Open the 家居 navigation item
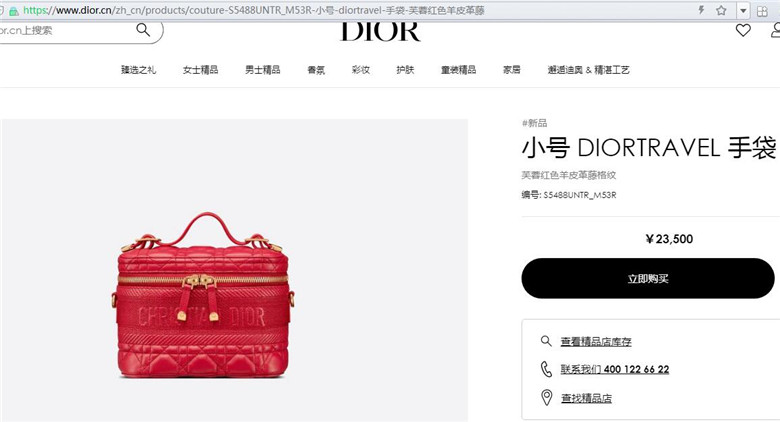 pos(511,70)
